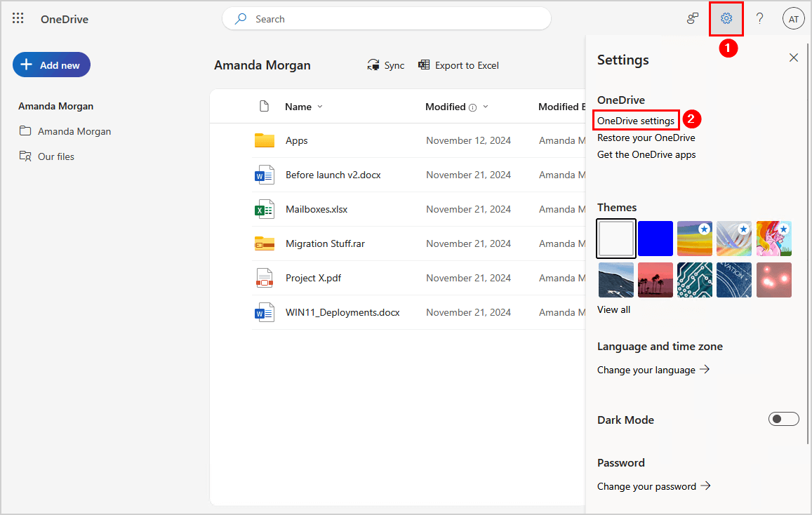
Task: Click the people icon near the gear
Action: (693, 18)
